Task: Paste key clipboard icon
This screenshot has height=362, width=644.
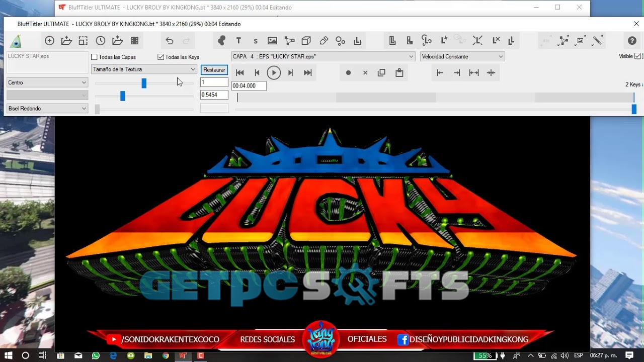Action: point(399,73)
